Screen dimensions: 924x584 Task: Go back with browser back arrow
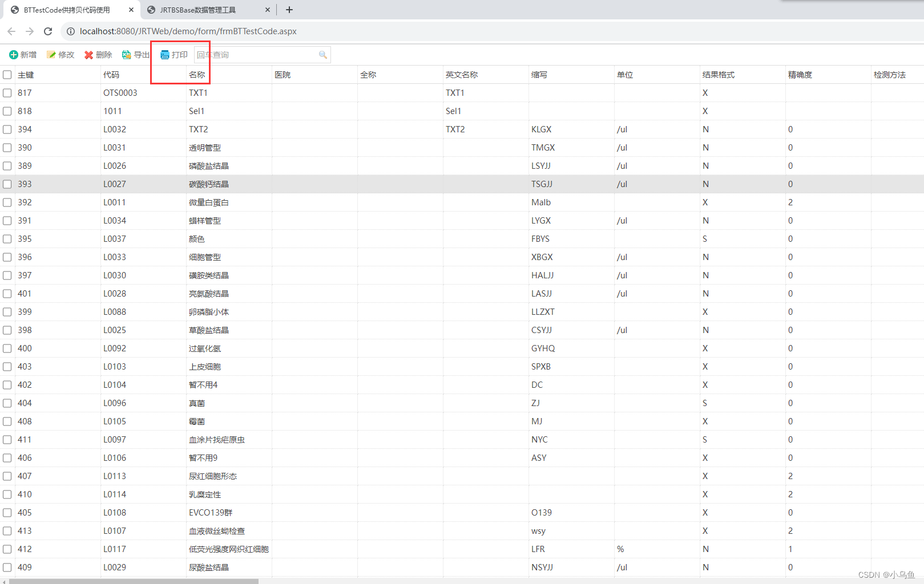pos(11,31)
